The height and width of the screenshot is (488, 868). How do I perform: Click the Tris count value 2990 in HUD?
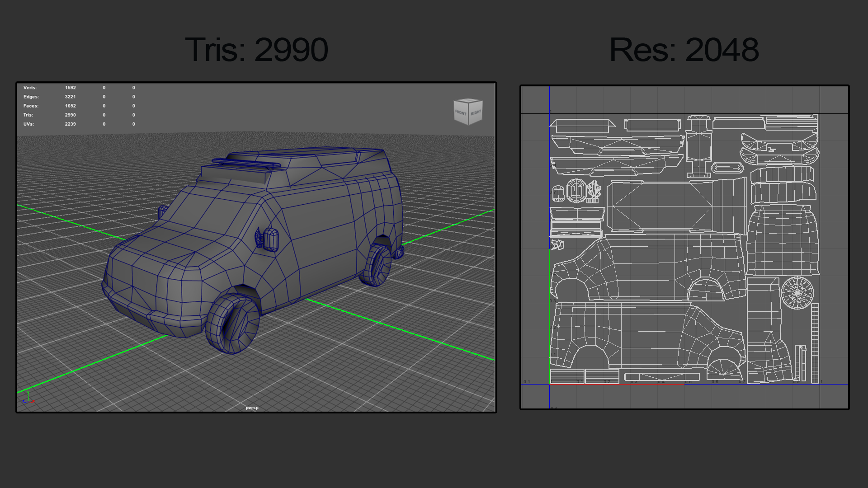[x=70, y=115]
